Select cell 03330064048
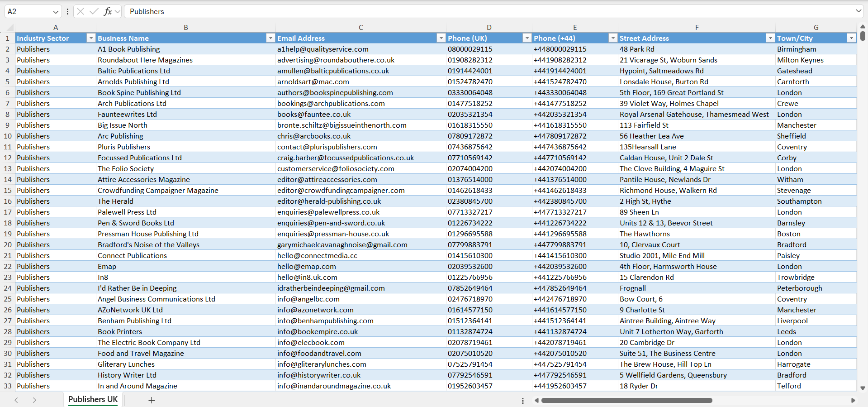868x407 pixels. 489,92
